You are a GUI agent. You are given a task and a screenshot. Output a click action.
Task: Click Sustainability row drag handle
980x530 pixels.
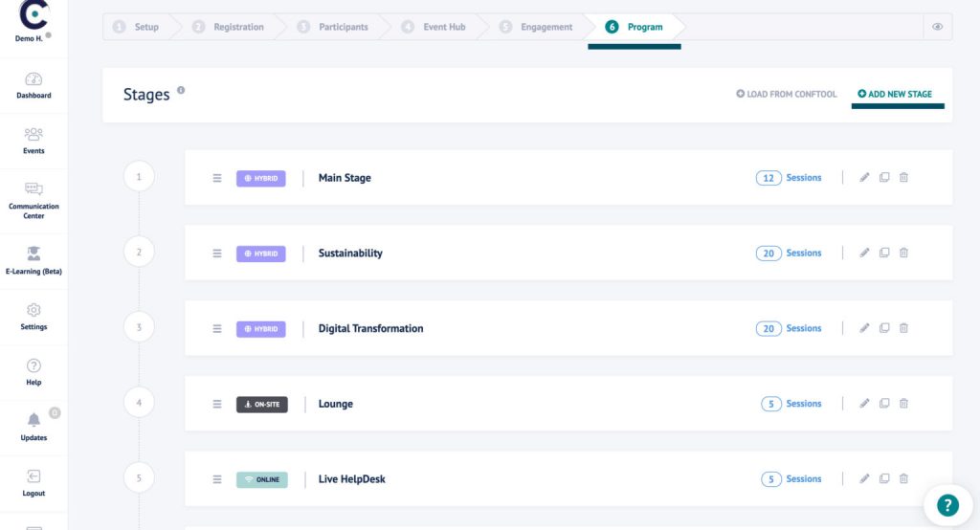pos(217,254)
